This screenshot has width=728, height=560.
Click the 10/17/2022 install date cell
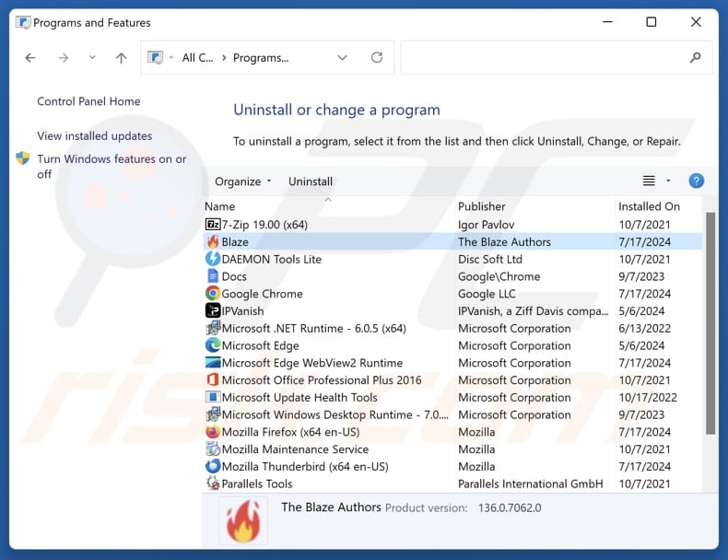[648, 398]
